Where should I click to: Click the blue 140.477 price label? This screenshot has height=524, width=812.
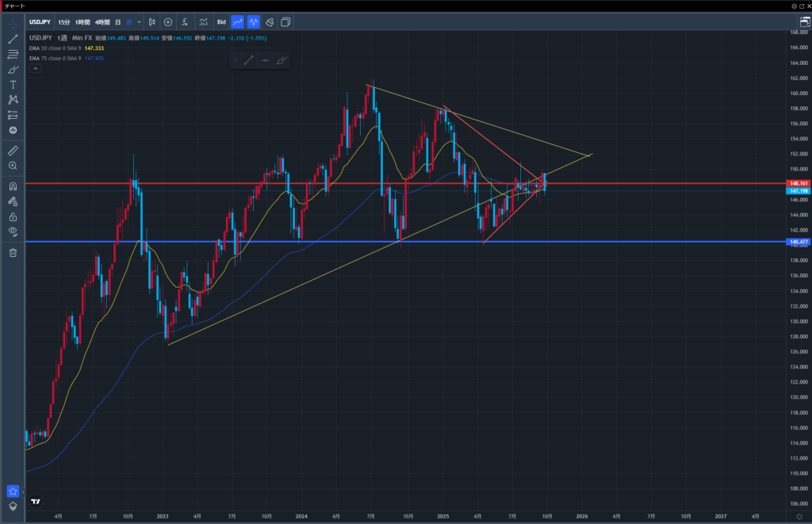coord(796,242)
